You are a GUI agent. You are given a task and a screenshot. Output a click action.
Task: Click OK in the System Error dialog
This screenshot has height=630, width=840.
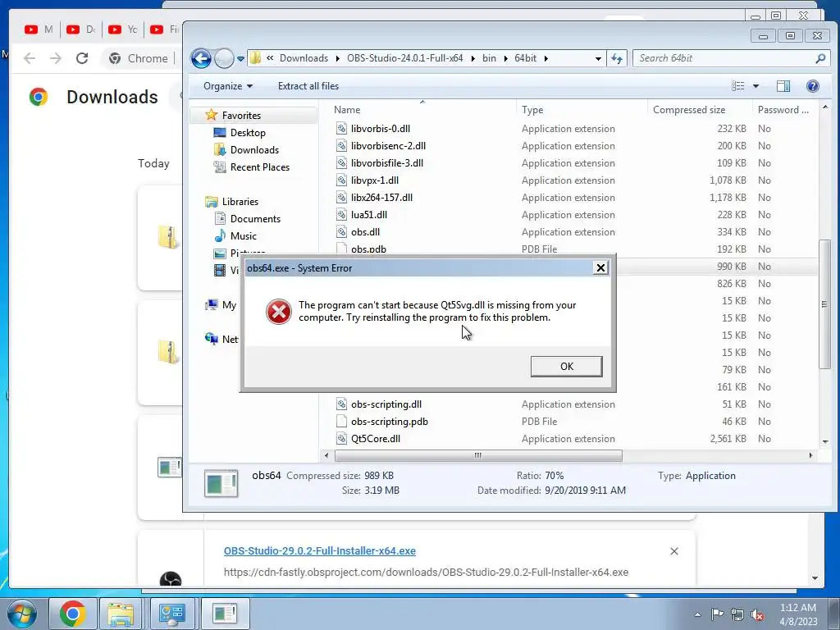pos(566,367)
